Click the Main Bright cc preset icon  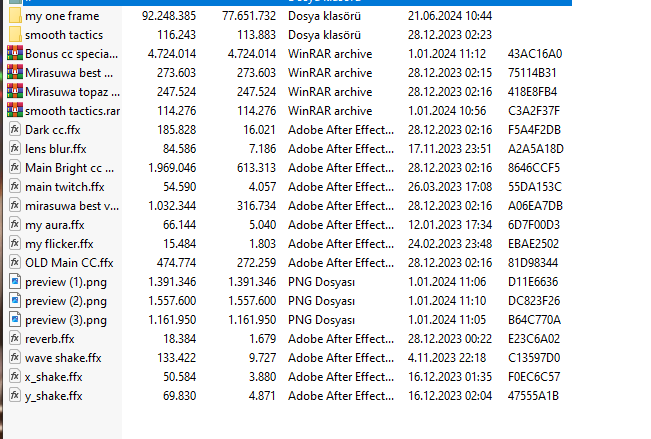click(x=15, y=168)
